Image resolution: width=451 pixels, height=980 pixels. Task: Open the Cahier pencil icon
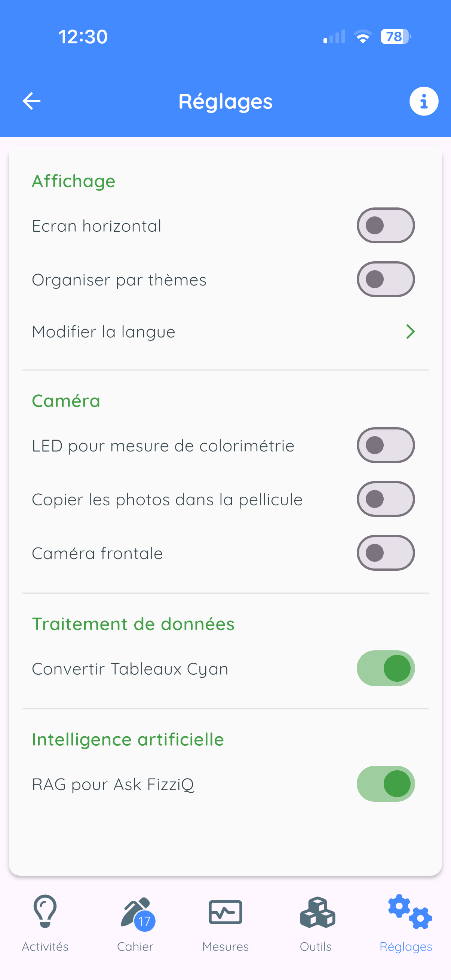point(137,913)
